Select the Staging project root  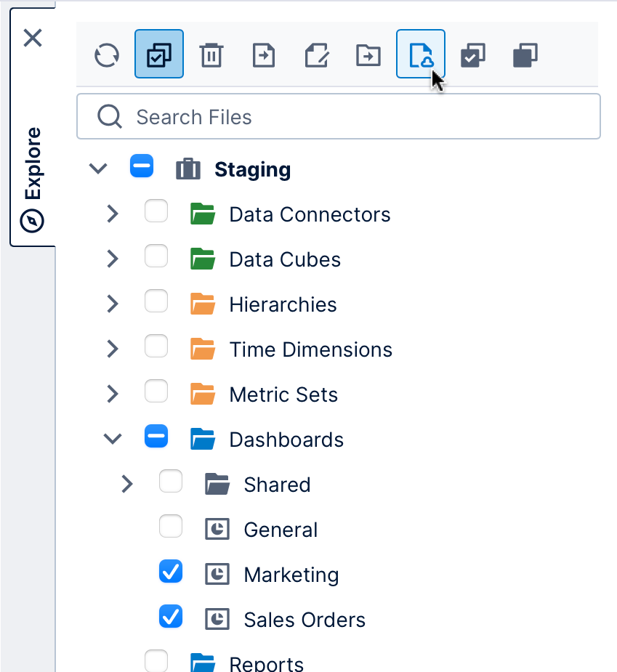[252, 169]
